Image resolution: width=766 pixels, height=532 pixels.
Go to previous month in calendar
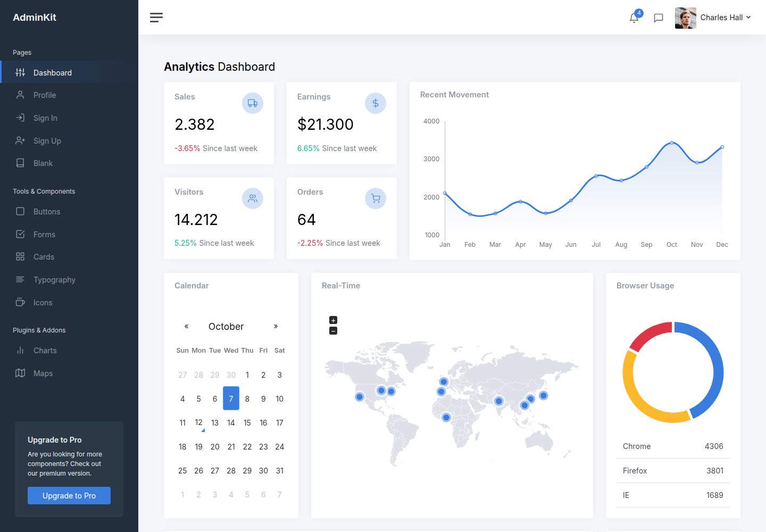coord(187,326)
